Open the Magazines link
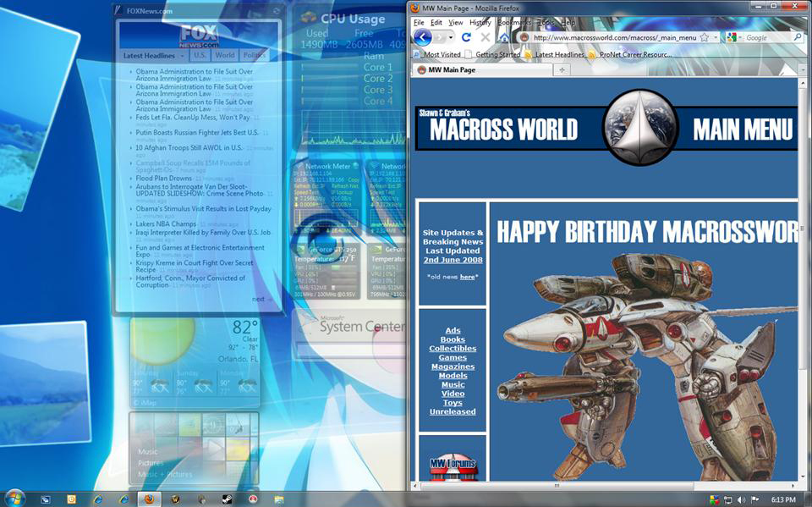812x507 pixels. tap(453, 366)
